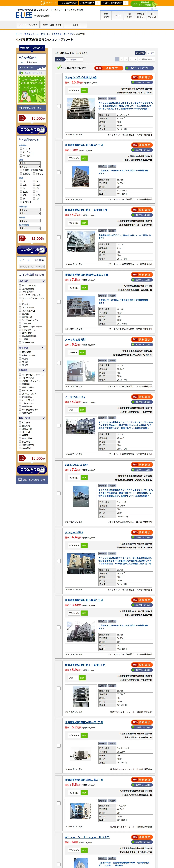
Task: Open the 築年数 指定なし dropdown
Action: click(30, 221)
